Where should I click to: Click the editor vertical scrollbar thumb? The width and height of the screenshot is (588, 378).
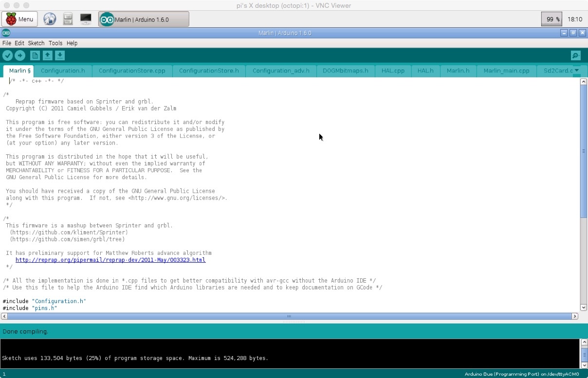[x=584, y=151]
